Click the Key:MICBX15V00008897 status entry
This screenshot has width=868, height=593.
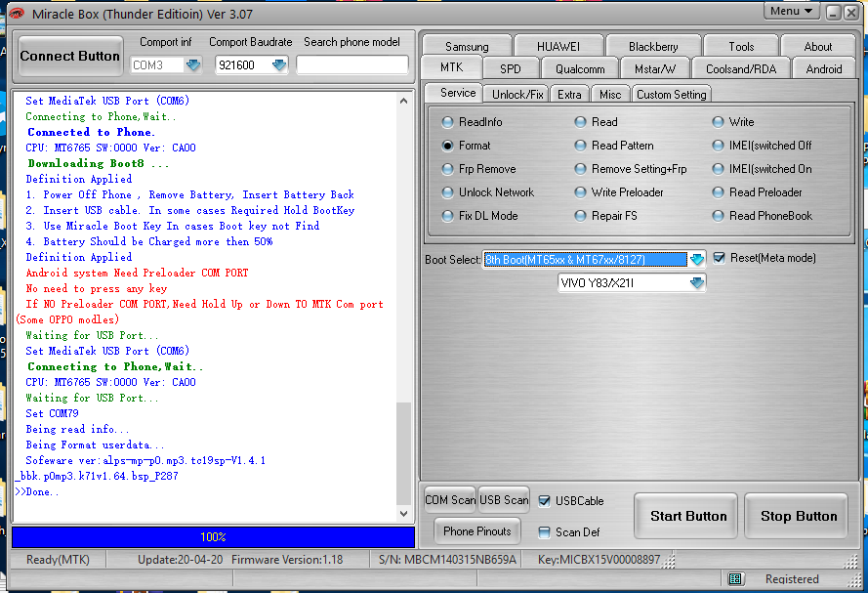coord(599,560)
